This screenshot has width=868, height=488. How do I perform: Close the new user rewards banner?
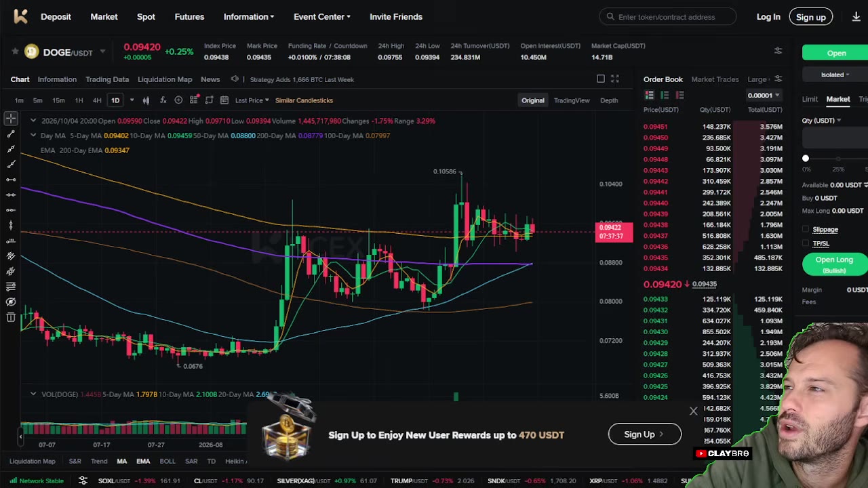(x=693, y=411)
